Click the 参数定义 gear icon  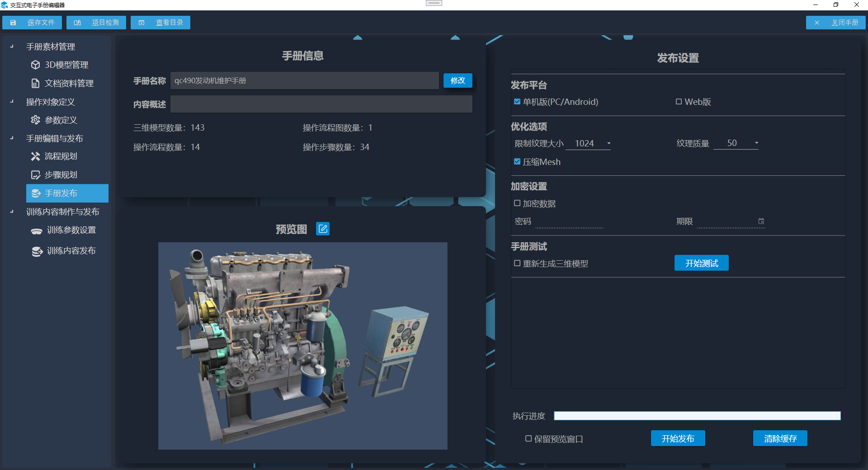coord(35,120)
